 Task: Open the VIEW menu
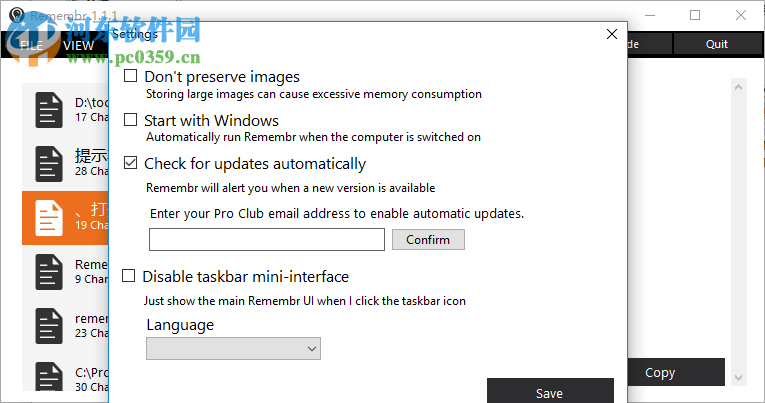(x=78, y=45)
